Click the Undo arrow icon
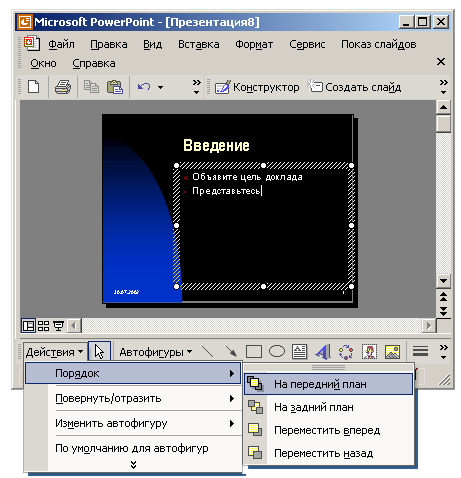This screenshot has height=478, width=461. (x=144, y=87)
